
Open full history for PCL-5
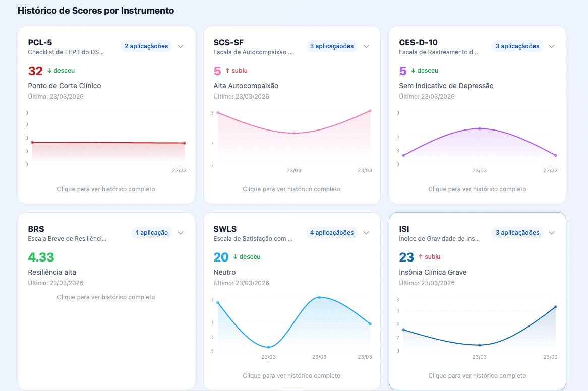pos(106,189)
